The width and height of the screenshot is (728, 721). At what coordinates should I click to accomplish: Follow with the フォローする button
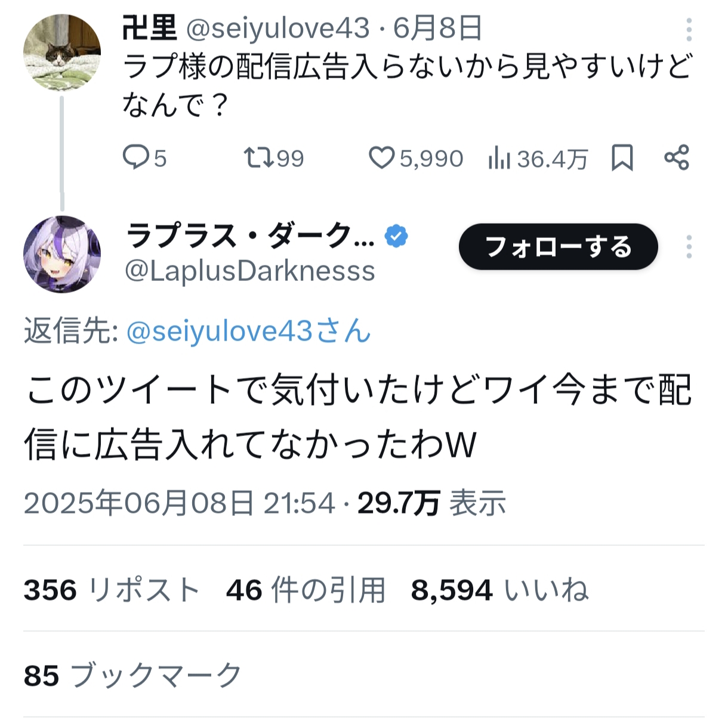point(558,246)
